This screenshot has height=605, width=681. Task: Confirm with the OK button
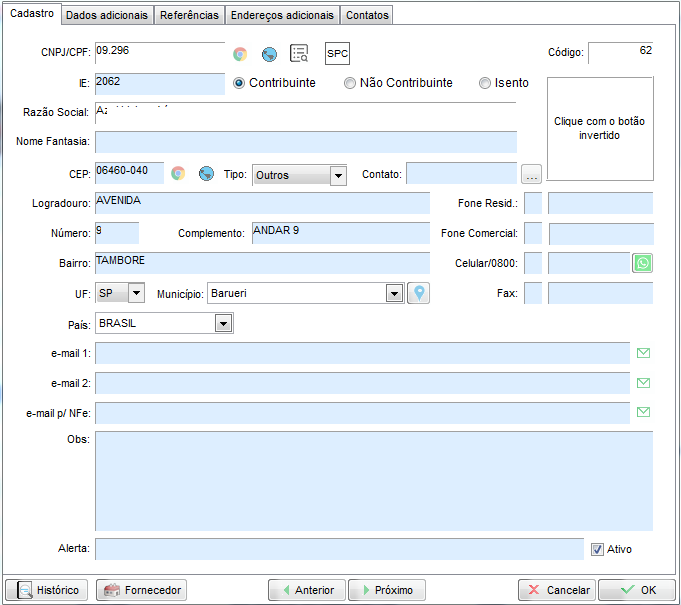(637, 590)
